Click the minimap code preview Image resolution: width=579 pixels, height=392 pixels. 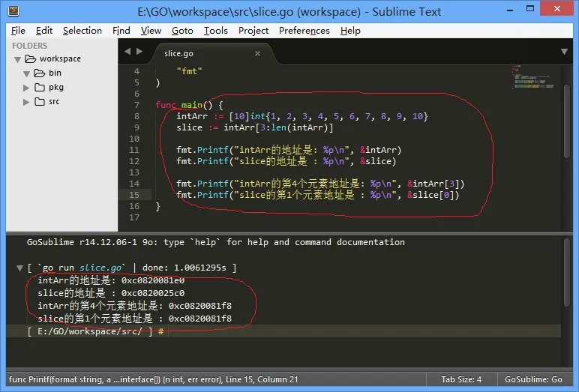(x=532, y=77)
